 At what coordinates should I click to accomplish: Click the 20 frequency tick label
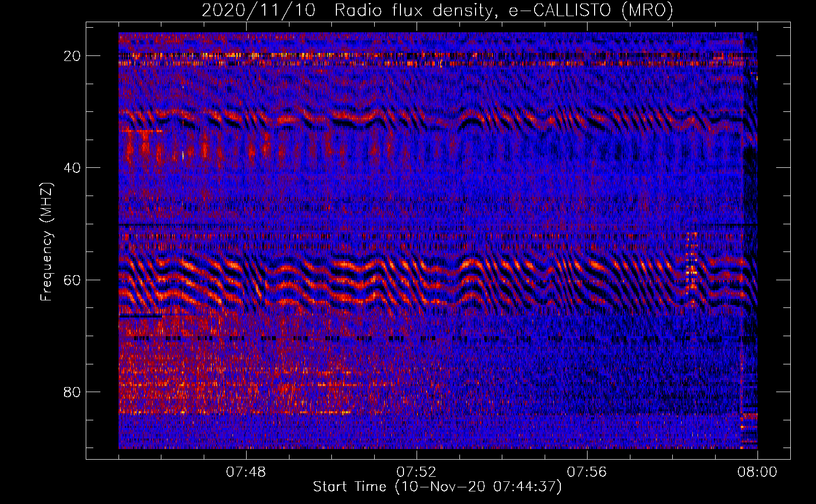[x=73, y=56]
